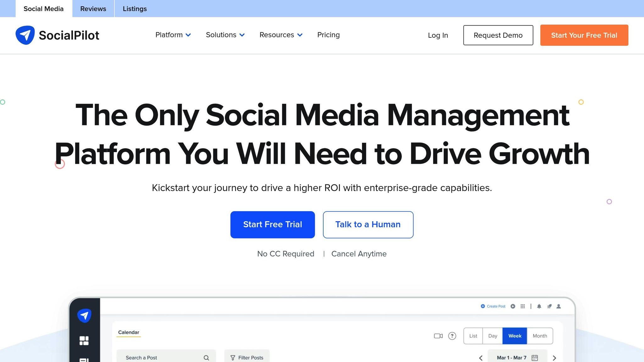Enable List view in the calendar
The image size is (644, 362).
(x=473, y=336)
